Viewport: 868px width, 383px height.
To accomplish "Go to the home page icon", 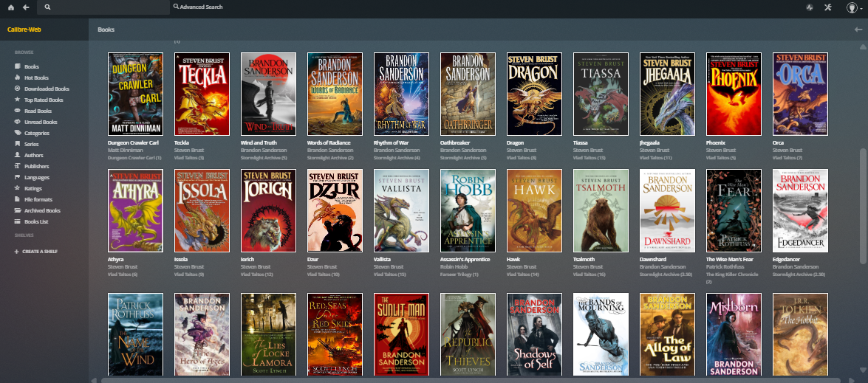I will (x=11, y=7).
